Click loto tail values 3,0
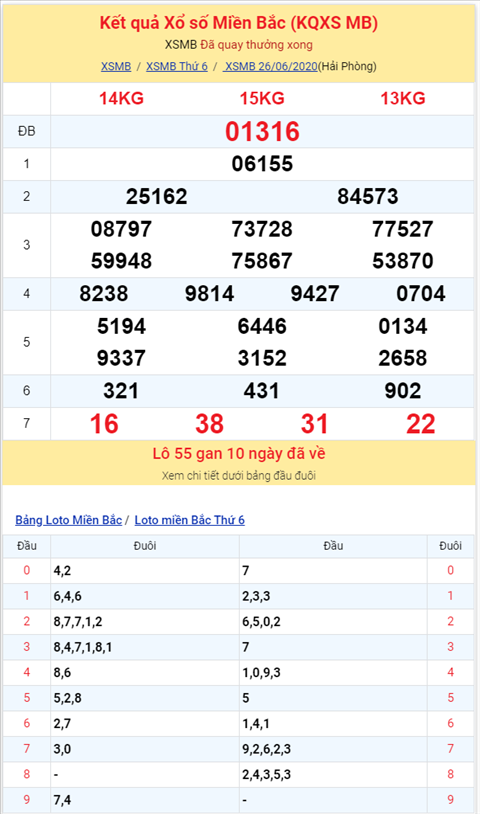Viewport: 480px width, 814px height. (62, 749)
